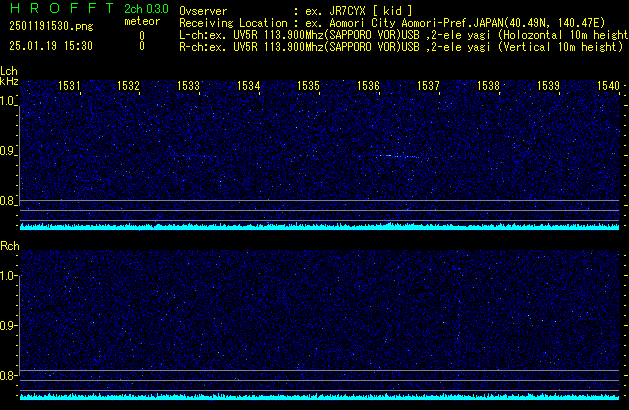Click the 0.8 kHz label on Rch axis
629x410 pixels.
pos(8,375)
